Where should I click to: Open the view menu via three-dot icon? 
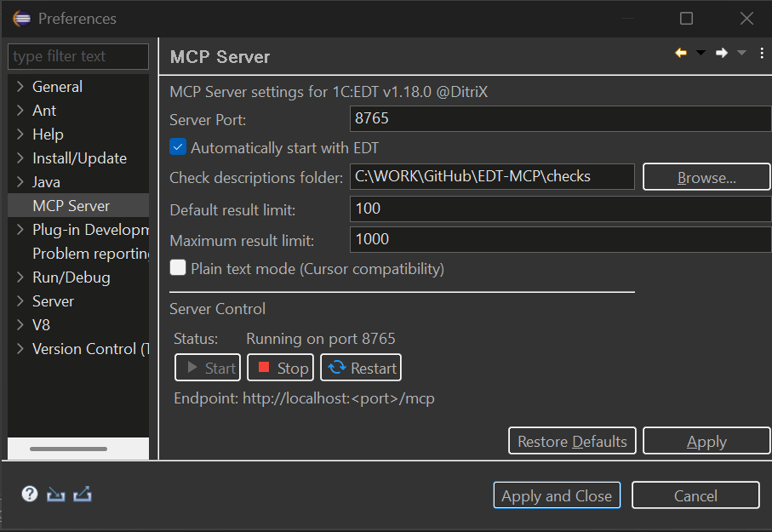click(762, 53)
